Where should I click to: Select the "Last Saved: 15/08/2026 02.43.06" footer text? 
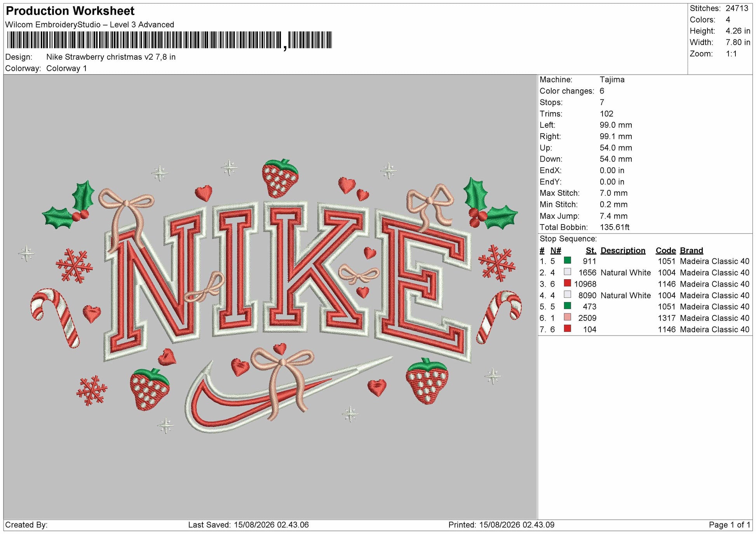(249, 525)
